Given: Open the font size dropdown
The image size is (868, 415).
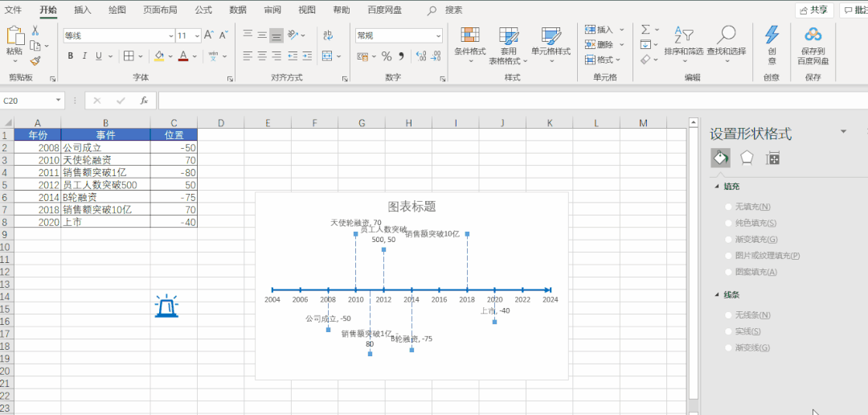Looking at the screenshot, I should (197, 36).
